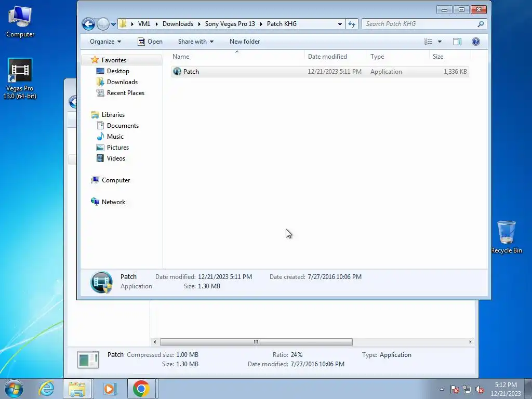Switch to Google Chrome on the taskbar
The image size is (532, 399).
[141, 389]
